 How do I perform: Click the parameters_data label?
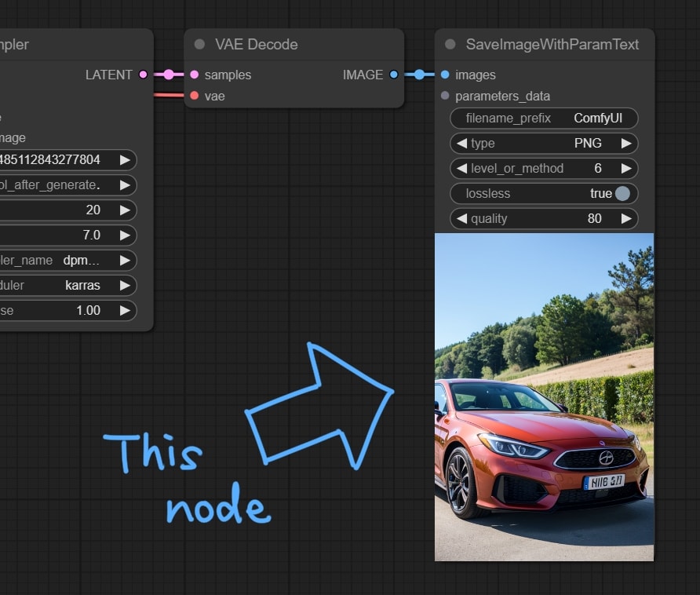coord(503,96)
